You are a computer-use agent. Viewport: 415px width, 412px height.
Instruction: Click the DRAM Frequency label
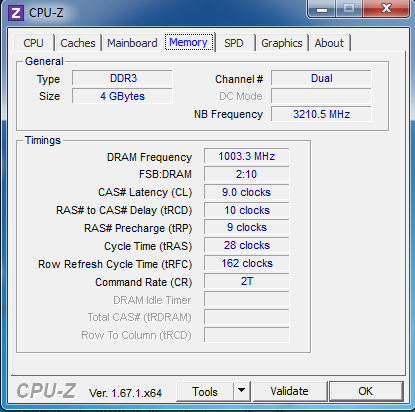[x=149, y=157]
